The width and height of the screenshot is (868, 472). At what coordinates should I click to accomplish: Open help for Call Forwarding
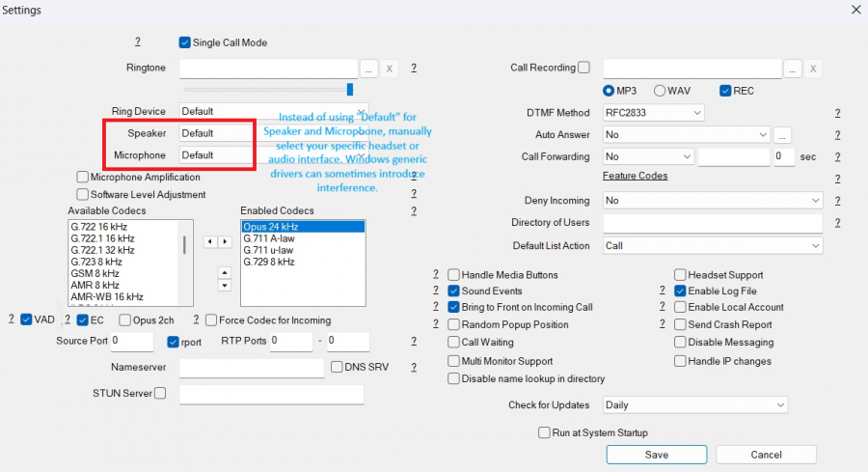pyautogui.click(x=837, y=156)
